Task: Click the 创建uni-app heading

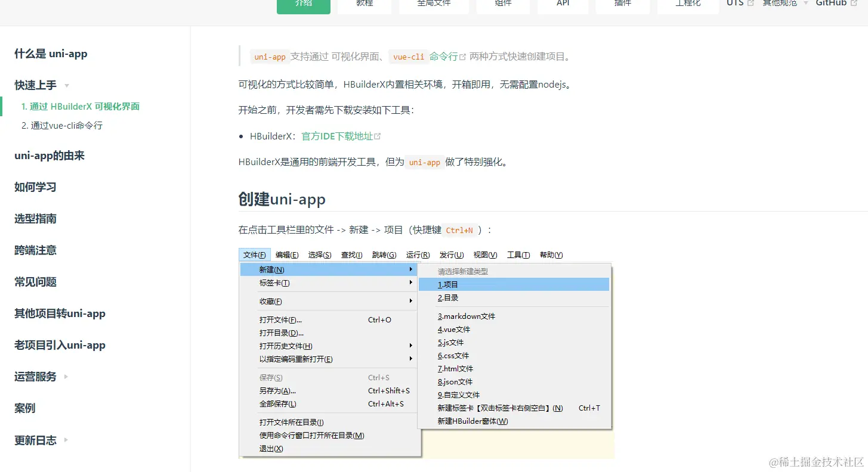Action: point(282,199)
